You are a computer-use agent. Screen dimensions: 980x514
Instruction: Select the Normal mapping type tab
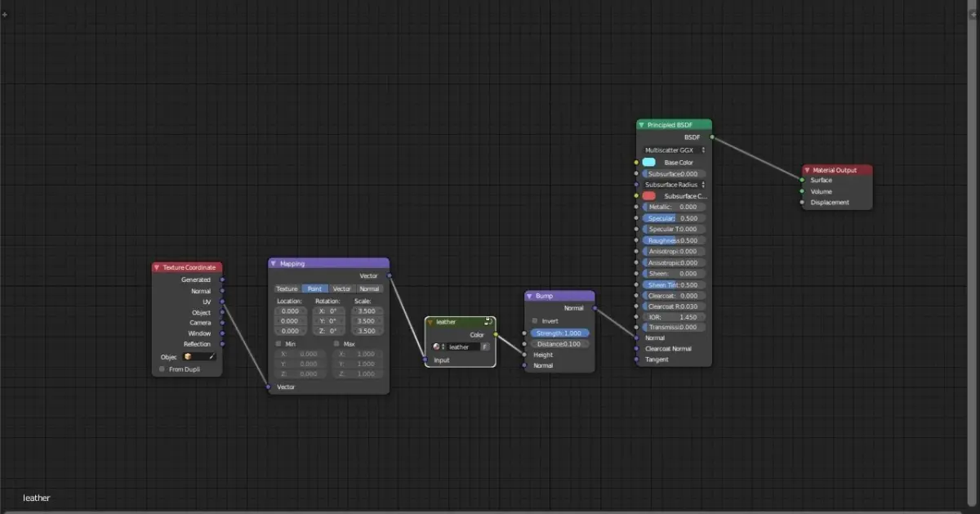[369, 288]
